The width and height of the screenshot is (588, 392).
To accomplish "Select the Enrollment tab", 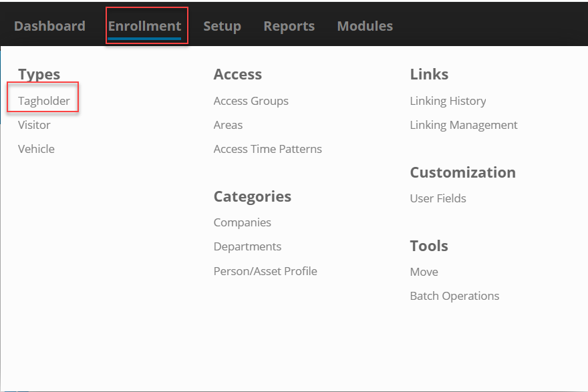I will [145, 26].
